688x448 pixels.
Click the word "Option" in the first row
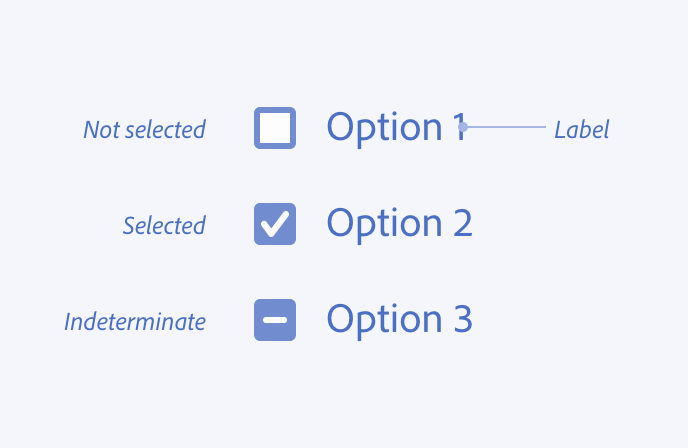pyautogui.click(x=384, y=128)
